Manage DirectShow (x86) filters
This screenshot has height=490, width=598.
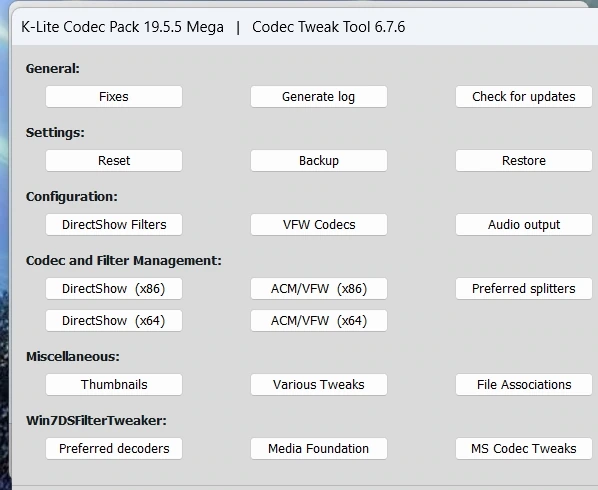pyautogui.click(x=114, y=289)
